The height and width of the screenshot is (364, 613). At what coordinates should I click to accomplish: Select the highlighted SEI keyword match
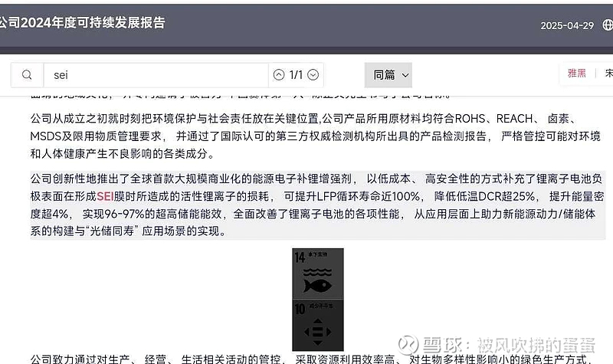105,196
